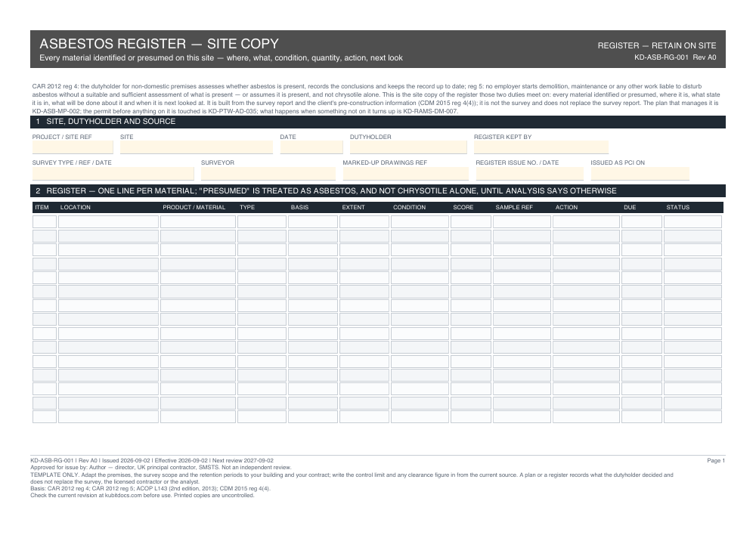Click footer 'Check the current revision at kubitdocs.com'

(x=142, y=495)
